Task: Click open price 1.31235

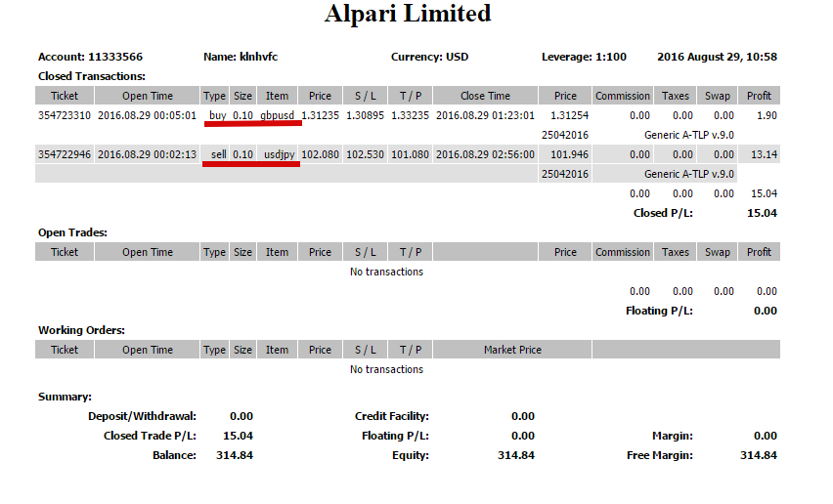Action: pos(320,115)
